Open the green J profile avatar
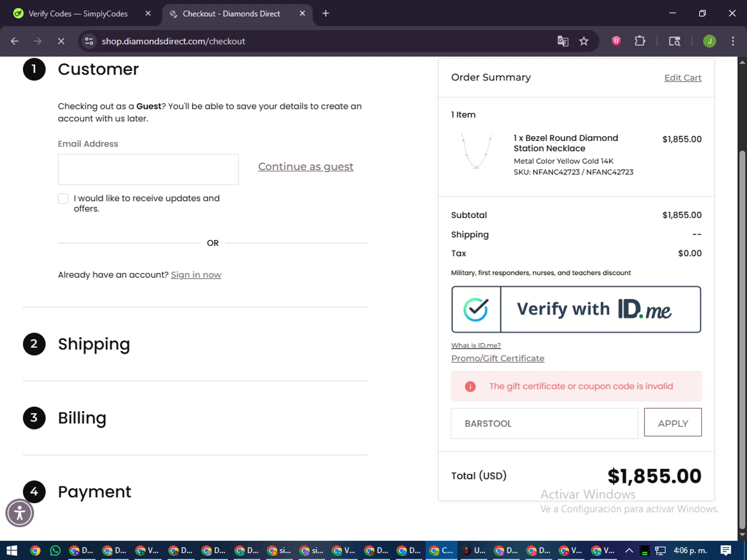747x560 pixels. [x=710, y=41]
